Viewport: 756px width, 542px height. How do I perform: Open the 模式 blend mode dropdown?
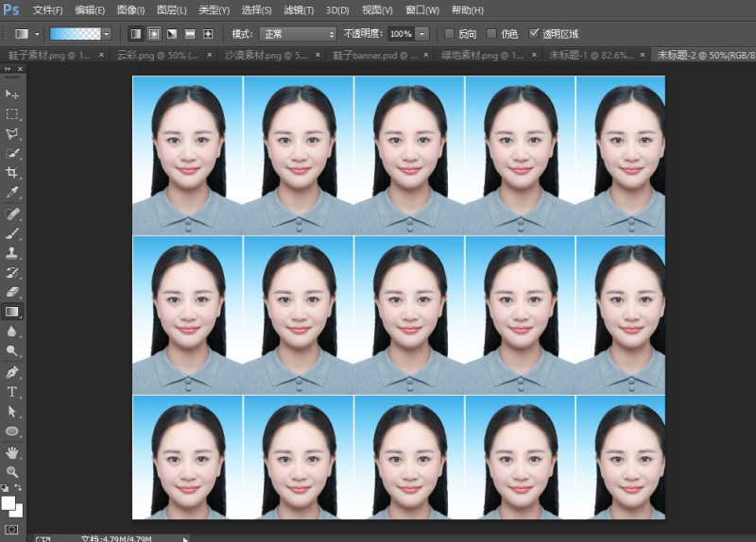tap(298, 34)
